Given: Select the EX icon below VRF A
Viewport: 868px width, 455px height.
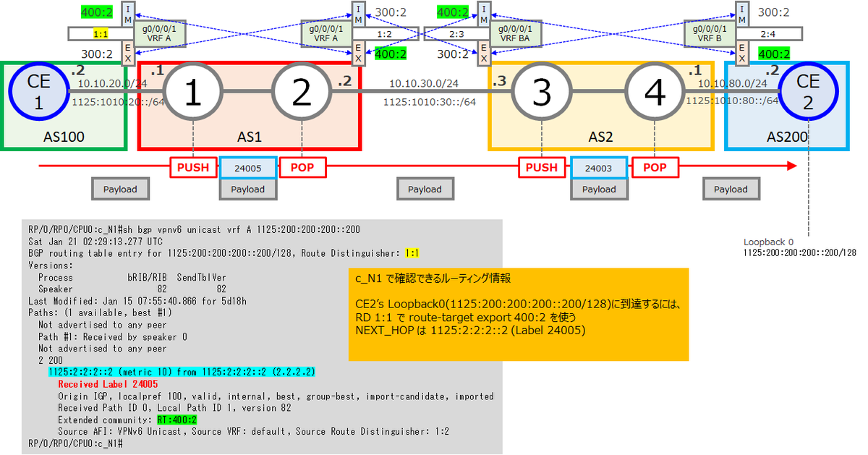Looking at the screenshot, I should [127, 54].
